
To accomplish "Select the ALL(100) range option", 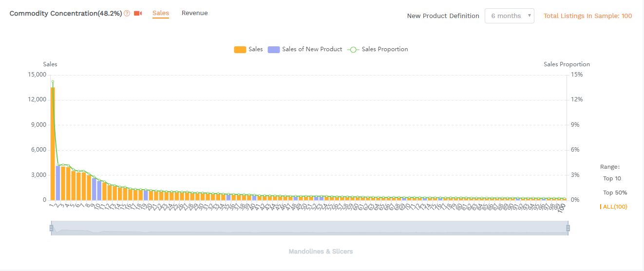I will pos(615,207).
